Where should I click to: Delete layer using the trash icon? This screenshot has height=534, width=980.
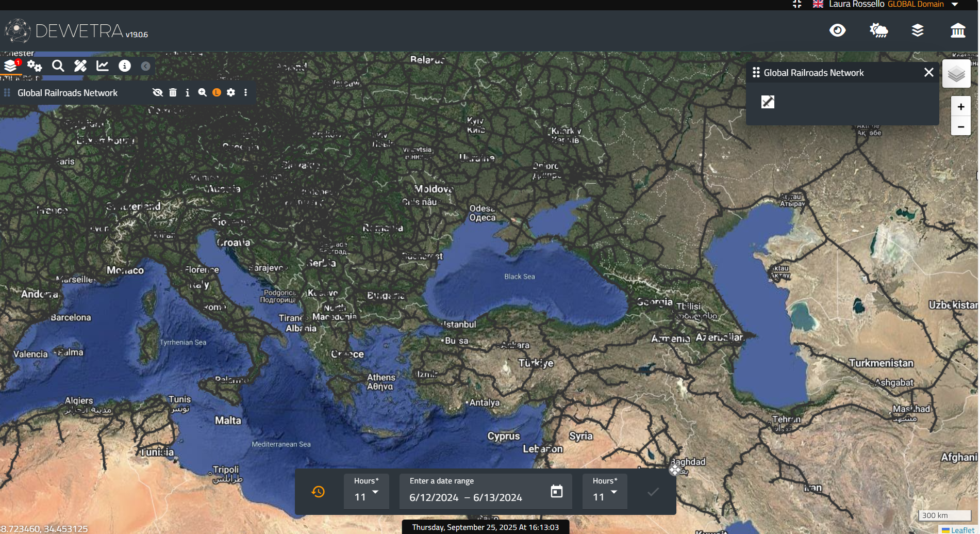[x=173, y=93]
